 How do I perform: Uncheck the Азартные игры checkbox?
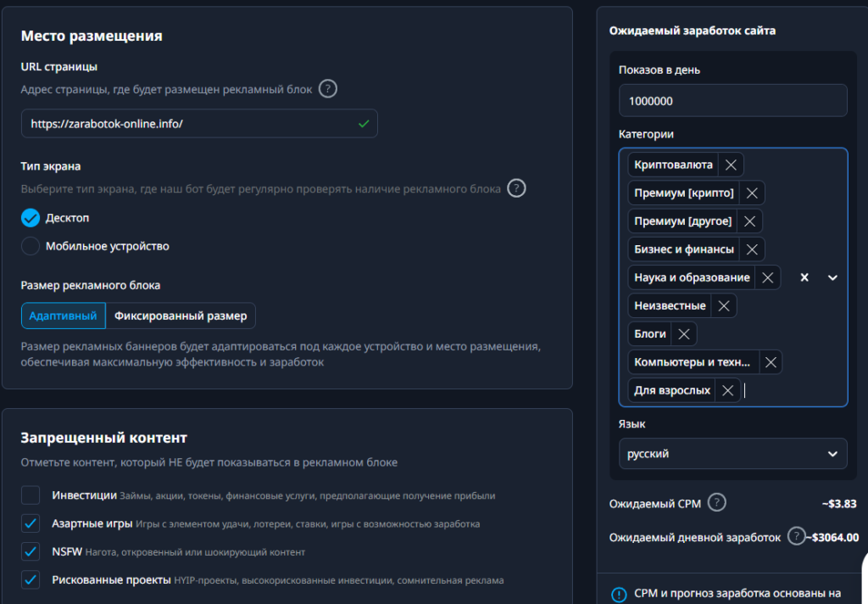(31, 523)
